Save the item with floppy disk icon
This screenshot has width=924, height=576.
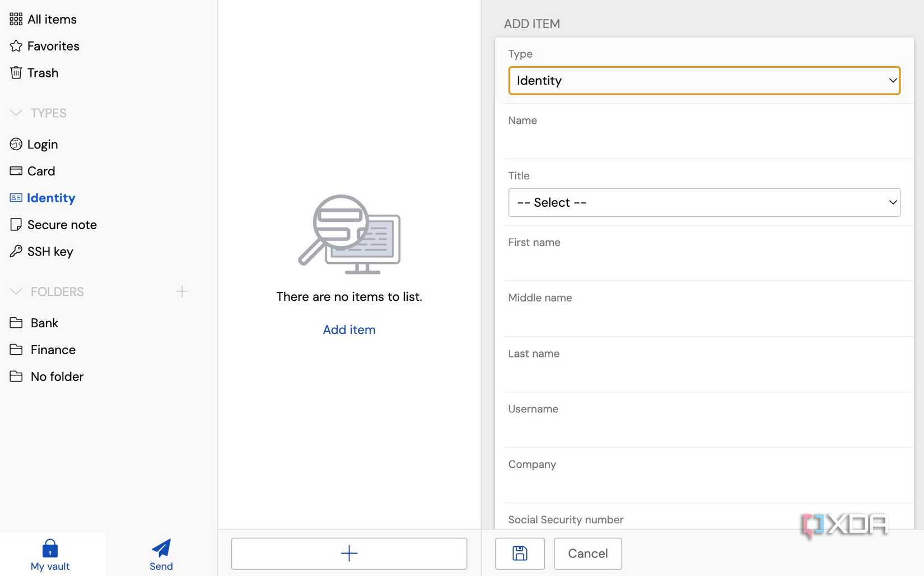click(x=520, y=554)
